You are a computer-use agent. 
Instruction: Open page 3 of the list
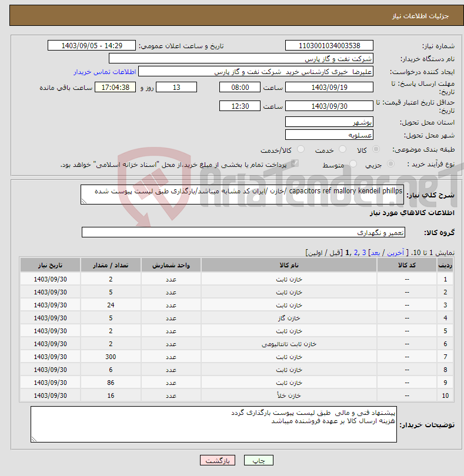364,253
